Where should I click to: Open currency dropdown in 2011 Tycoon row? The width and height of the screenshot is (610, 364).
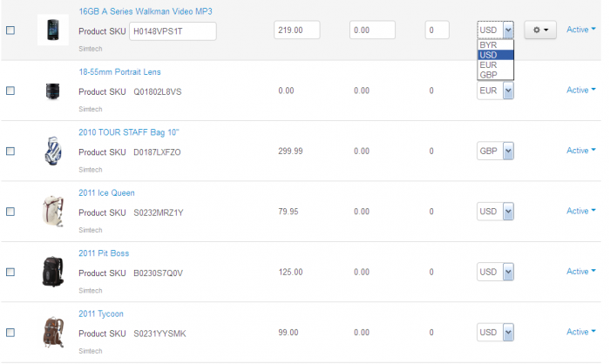coord(495,333)
